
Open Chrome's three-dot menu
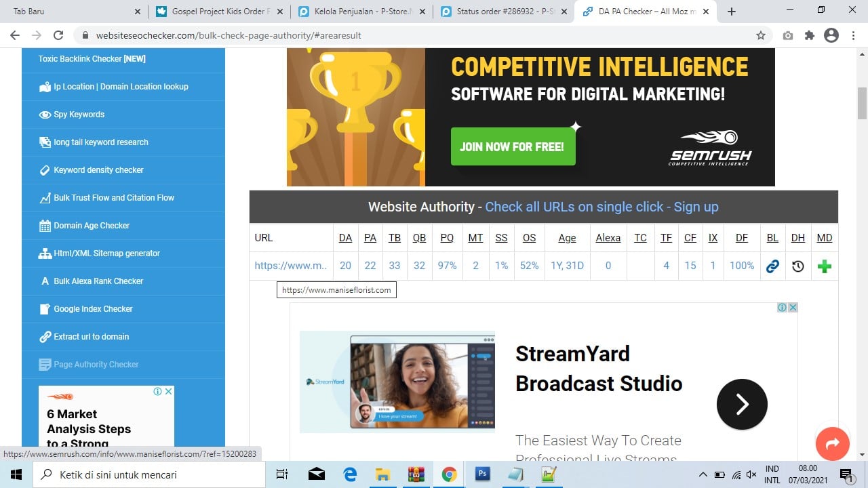pyautogui.click(x=853, y=36)
